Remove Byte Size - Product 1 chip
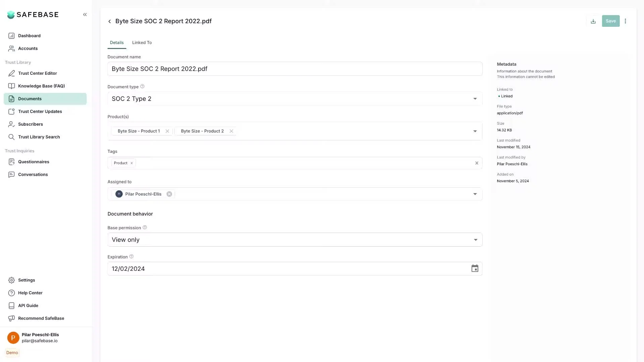The height and width of the screenshot is (362, 644). (x=167, y=131)
